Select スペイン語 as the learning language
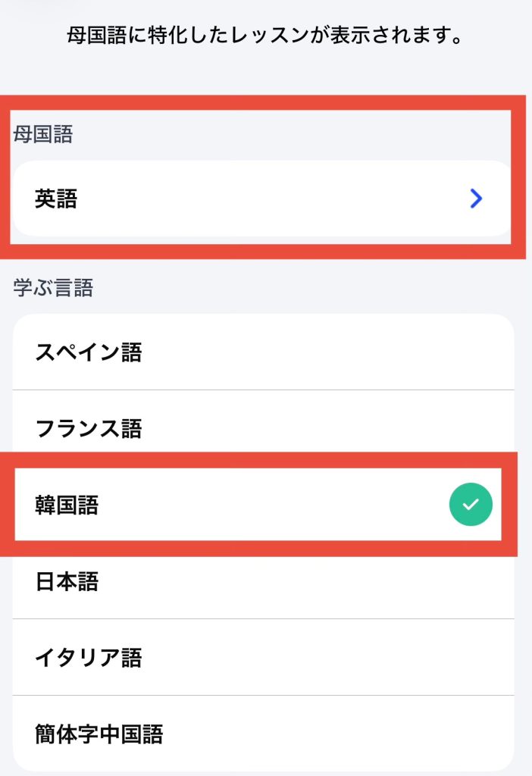The height and width of the screenshot is (776, 532). click(263, 352)
